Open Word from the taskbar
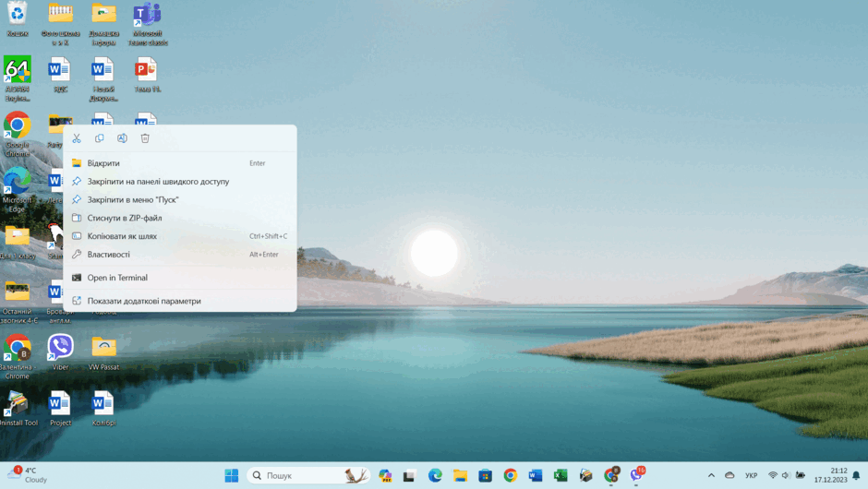 pos(536,475)
